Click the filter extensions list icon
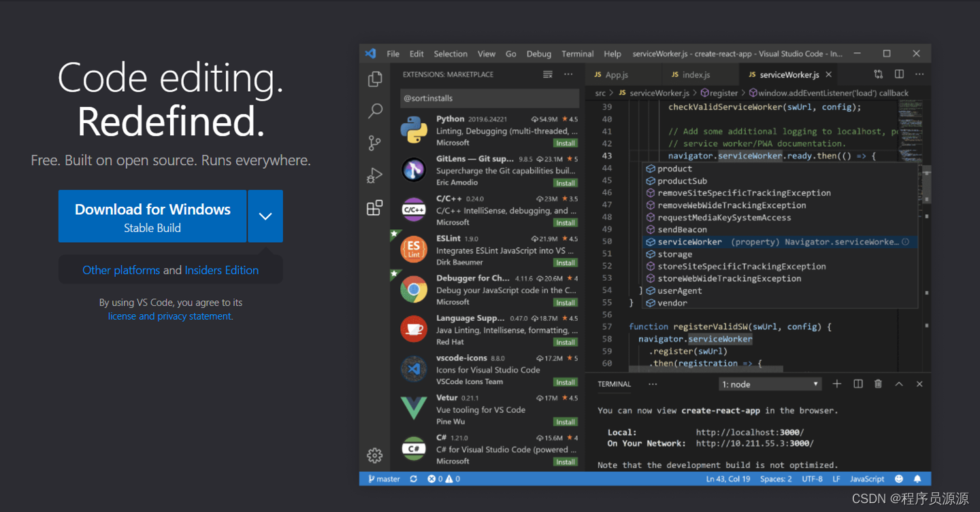The image size is (980, 512). pos(548,75)
